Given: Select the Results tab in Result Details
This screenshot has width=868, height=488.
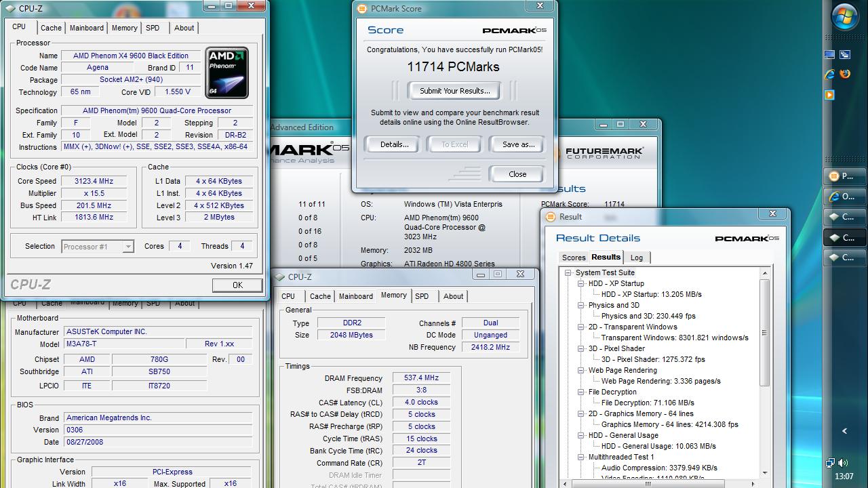Looking at the screenshot, I should tap(606, 257).
